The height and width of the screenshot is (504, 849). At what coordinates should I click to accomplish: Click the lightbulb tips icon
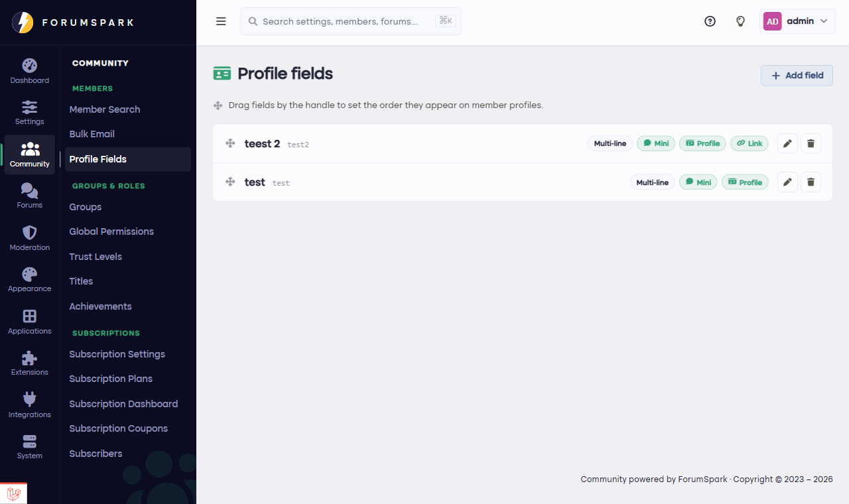coord(741,21)
